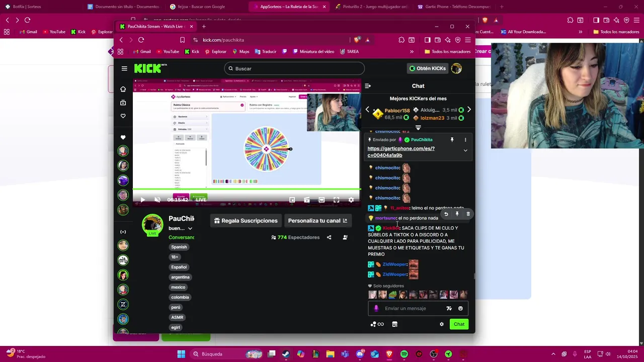Screen dimensions: 644x362
Task: Unmute the stream volume
Action: coord(157,200)
